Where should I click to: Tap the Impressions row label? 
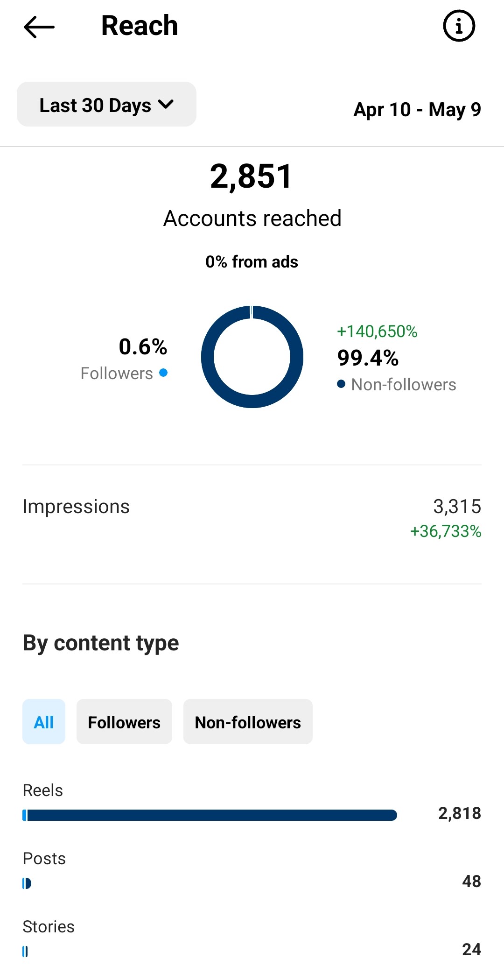tap(76, 507)
